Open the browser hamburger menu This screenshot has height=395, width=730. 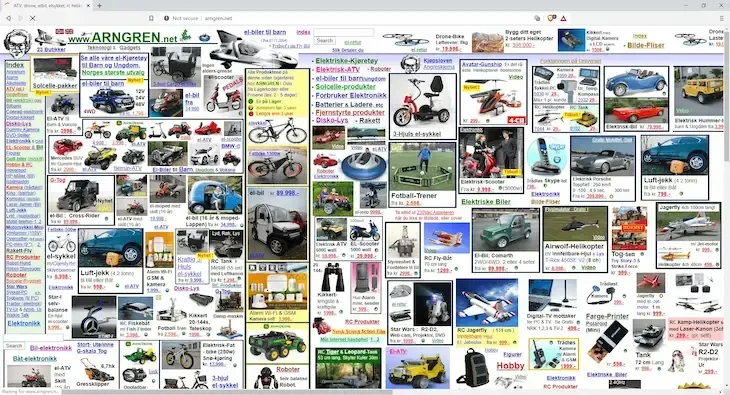tap(721, 18)
